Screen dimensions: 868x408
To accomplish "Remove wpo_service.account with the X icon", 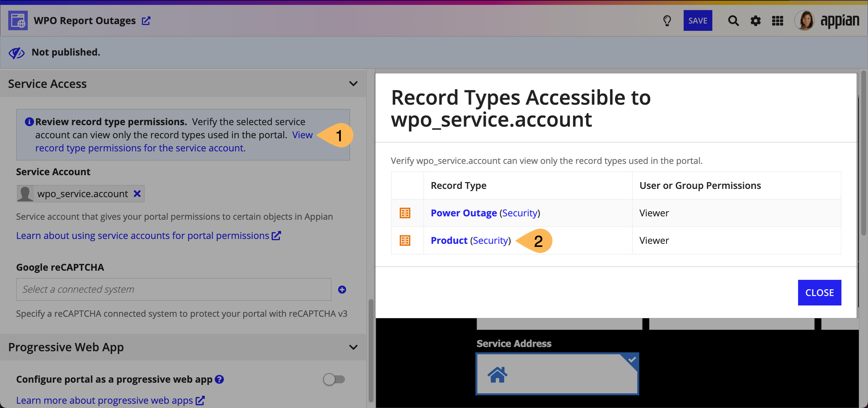I will point(137,194).
